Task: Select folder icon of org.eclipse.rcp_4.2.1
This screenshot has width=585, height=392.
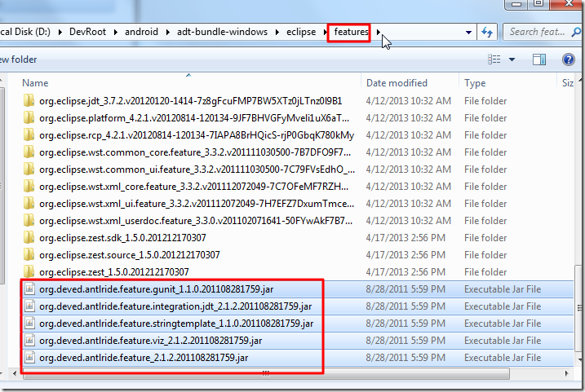Action: pos(29,135)
